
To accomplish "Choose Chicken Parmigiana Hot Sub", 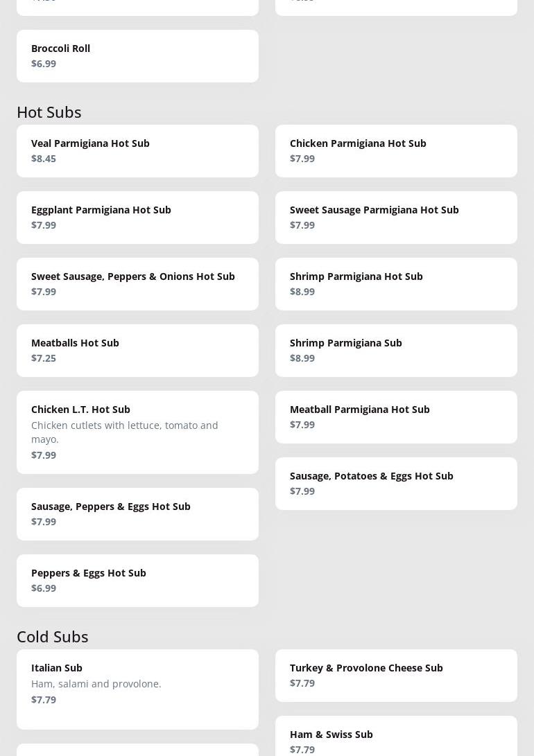I will coord(396,151).
